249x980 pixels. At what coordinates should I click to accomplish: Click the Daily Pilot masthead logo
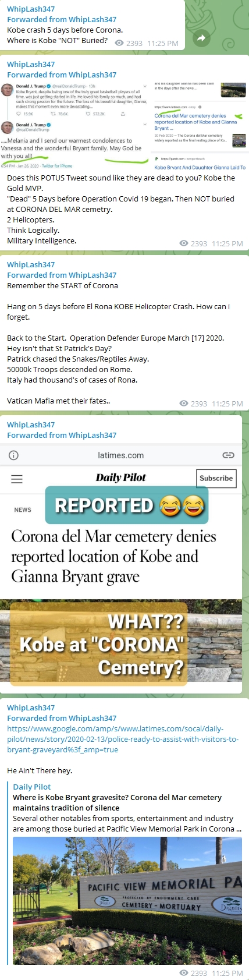(x=121, y=477)
